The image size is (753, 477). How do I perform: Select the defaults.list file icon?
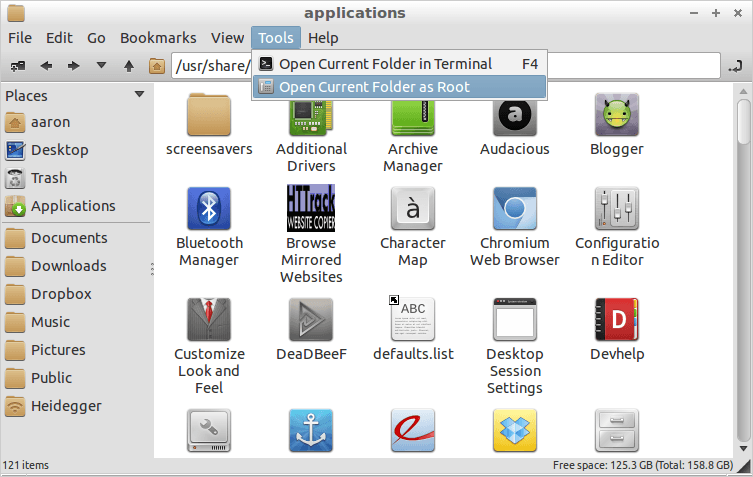tap(413, 319)
